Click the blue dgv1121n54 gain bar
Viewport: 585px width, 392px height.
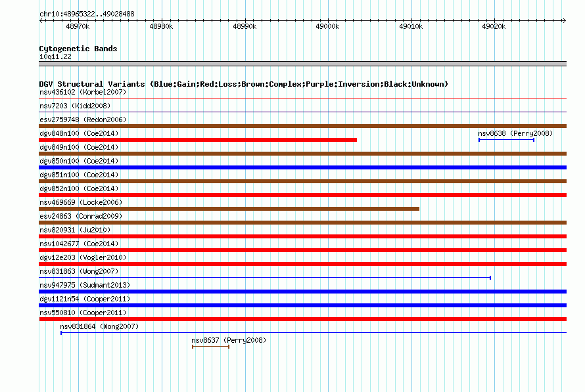point(302,305)
